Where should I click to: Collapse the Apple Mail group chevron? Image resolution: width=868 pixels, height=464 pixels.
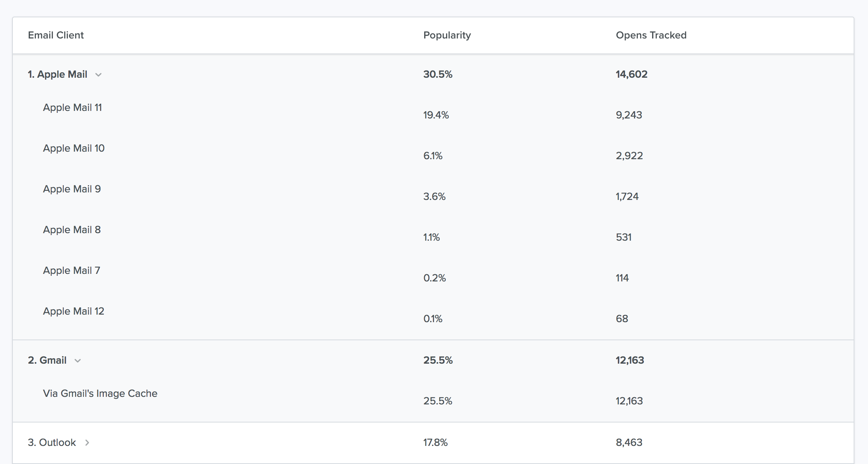(x=98, y=75)
